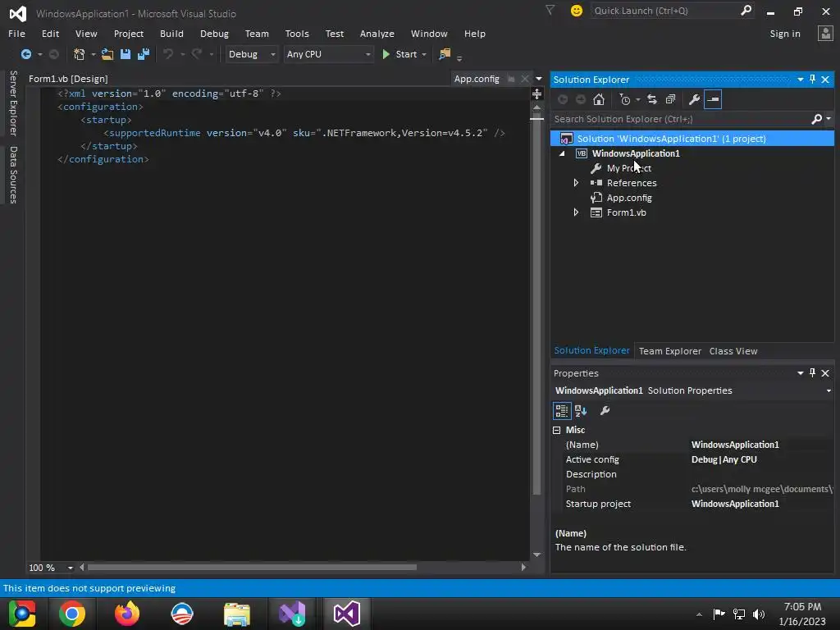Switch to the Form1.vb [Design] tab
The height and width of the screenshot is (630, 840).
click(x=68, y=79)
